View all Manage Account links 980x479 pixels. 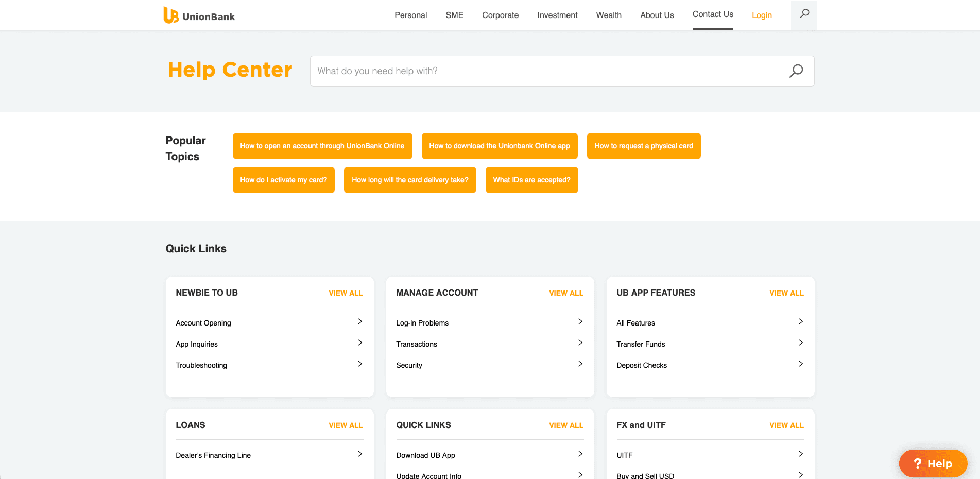[x=566, y=293]
